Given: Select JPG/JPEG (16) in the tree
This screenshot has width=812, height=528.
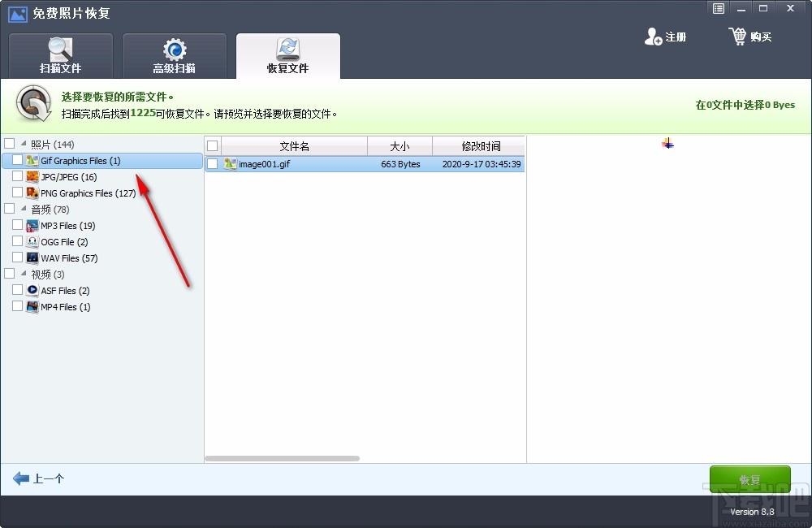Looking at the screenshot, I should [69, 177].
